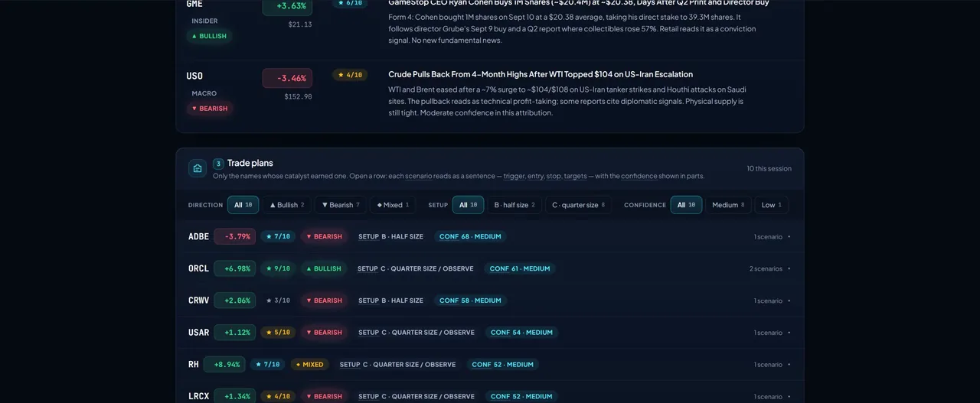Click the underlined 'confidence' term

tap(639, 176)
